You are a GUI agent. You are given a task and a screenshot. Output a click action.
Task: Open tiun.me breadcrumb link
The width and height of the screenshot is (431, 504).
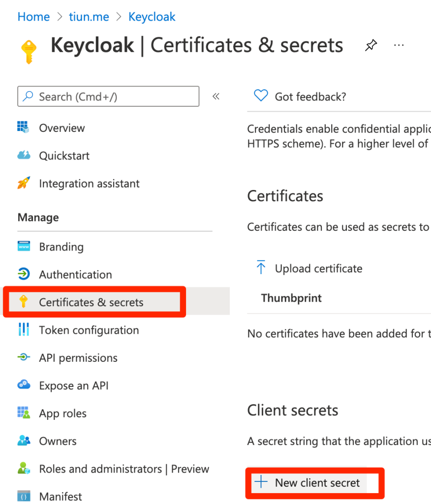[x=89, y=16]
